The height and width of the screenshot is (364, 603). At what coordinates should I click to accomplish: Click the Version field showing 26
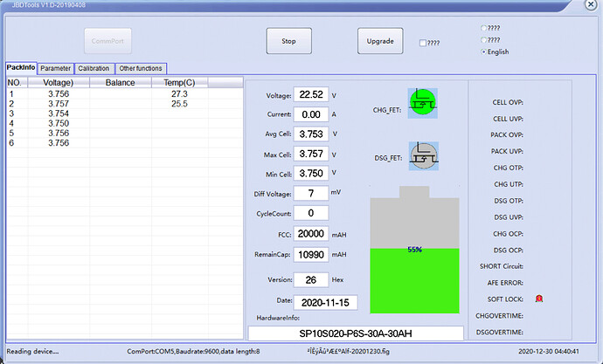pyautogui.click(x=311, y=280)
